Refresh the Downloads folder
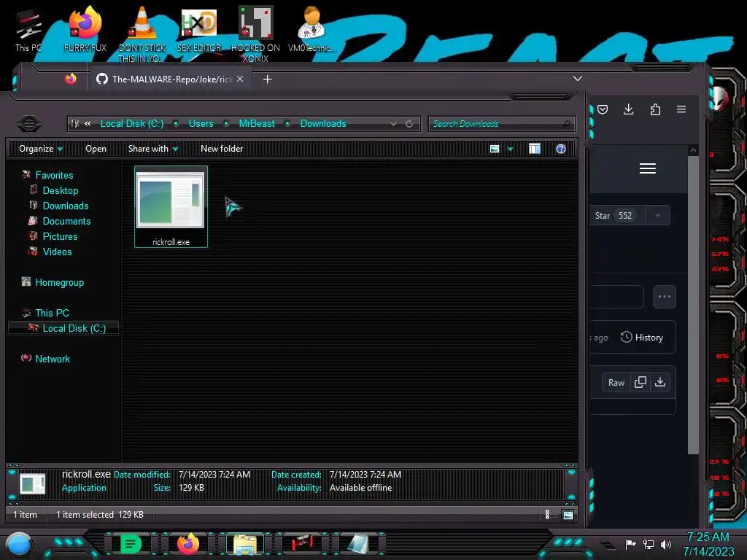Screen dimensions: 747x560 409,124
